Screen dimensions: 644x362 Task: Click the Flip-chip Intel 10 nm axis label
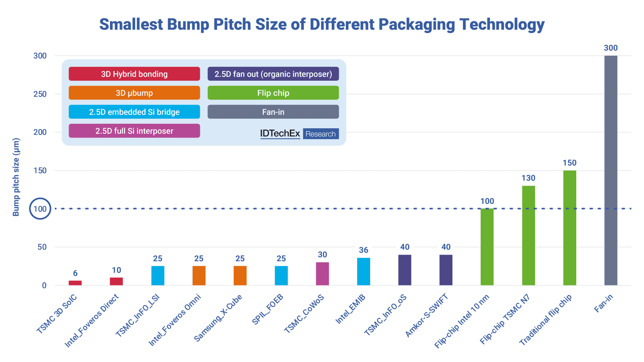pyautogui.click(x=462, y=321)
